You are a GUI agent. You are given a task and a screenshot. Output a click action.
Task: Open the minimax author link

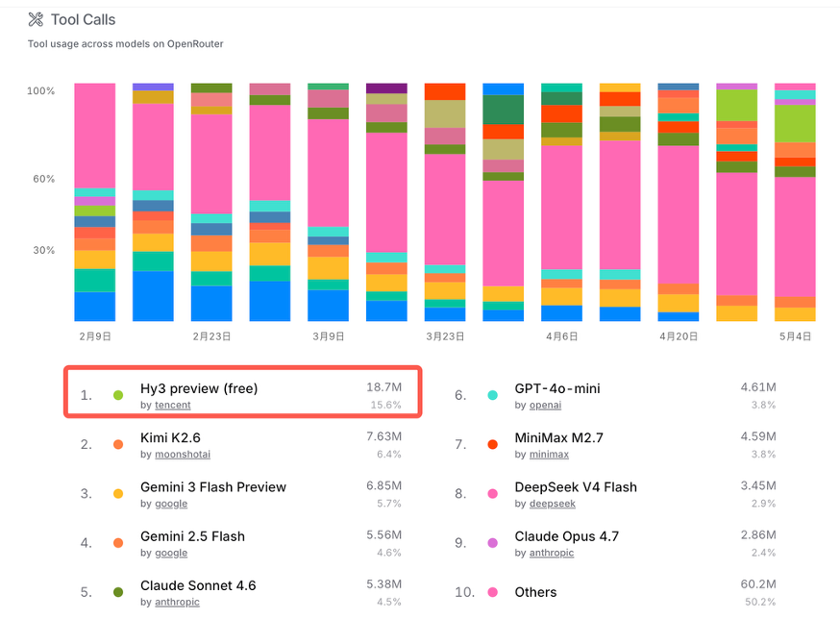point(549,455)
